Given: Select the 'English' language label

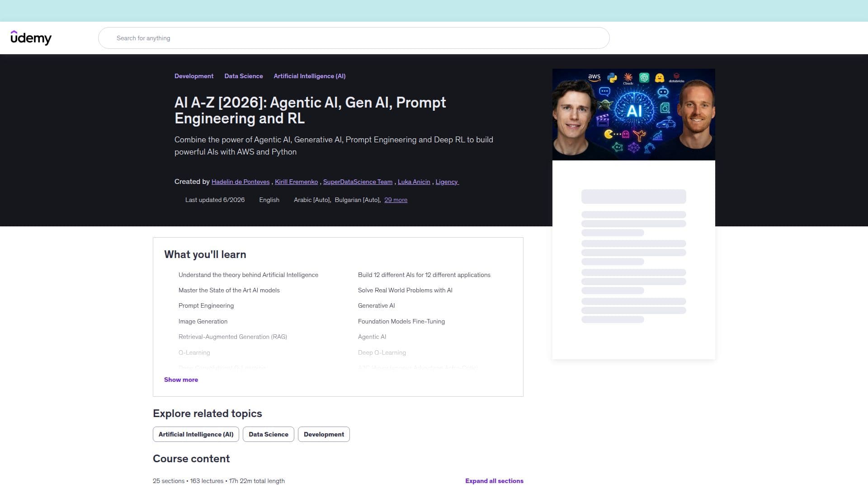Looking at the screenshot, I should (x=269, y=200).
